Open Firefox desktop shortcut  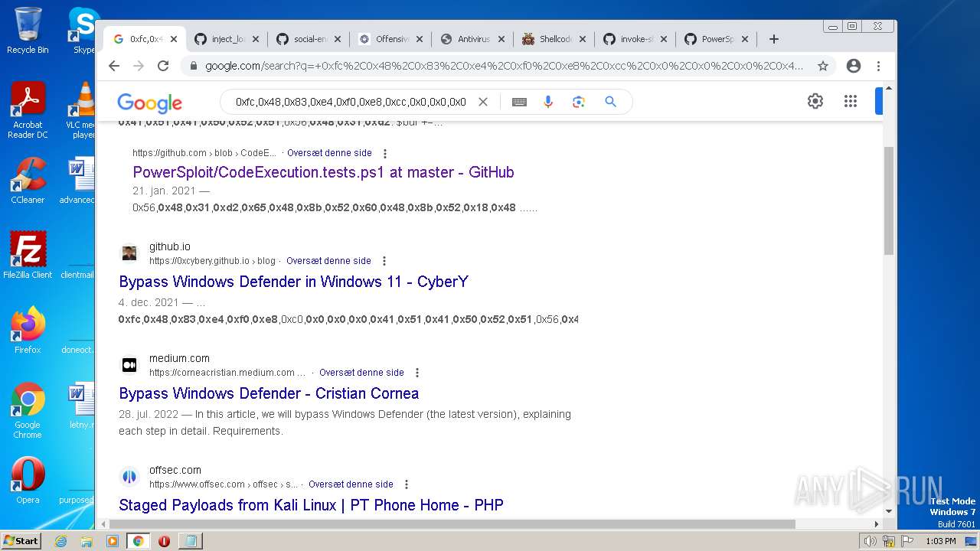pyautogui.click(x=28, y=331)
